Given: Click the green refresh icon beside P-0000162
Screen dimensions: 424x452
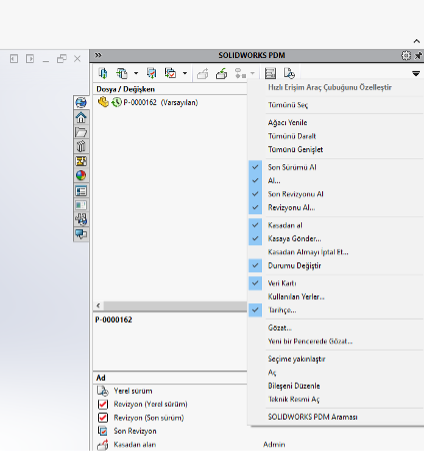Looking at the screenshot, I should (116, 102).
